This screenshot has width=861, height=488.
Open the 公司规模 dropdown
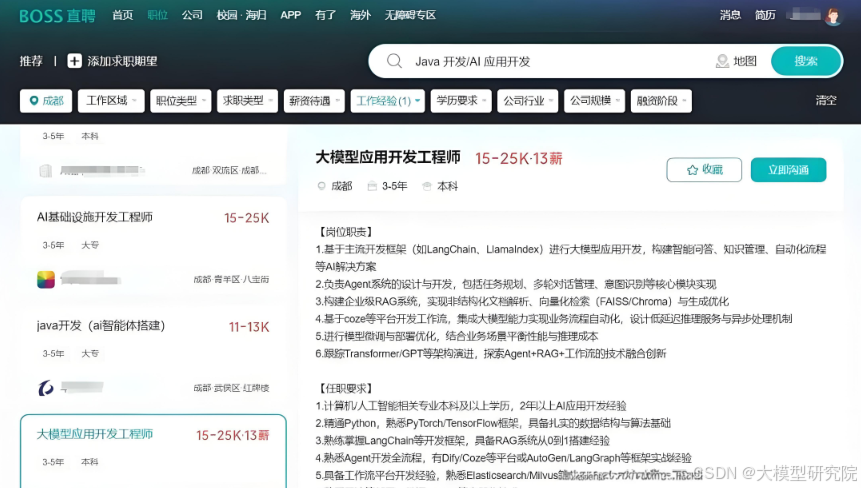(594, 100)
